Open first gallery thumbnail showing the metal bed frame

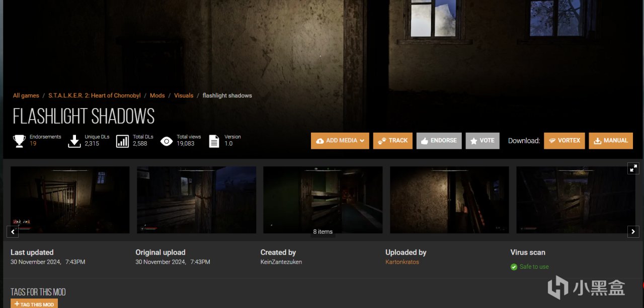pos(70,200)
